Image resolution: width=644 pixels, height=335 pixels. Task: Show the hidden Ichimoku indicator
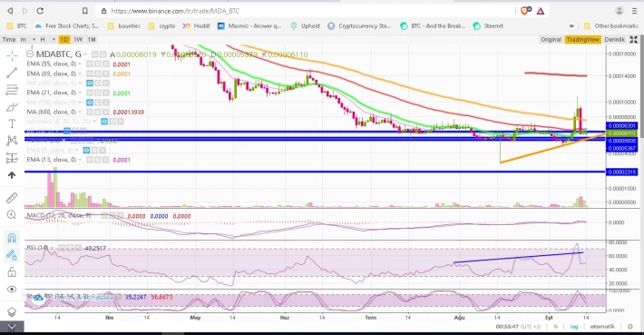[x=104, y=122]
